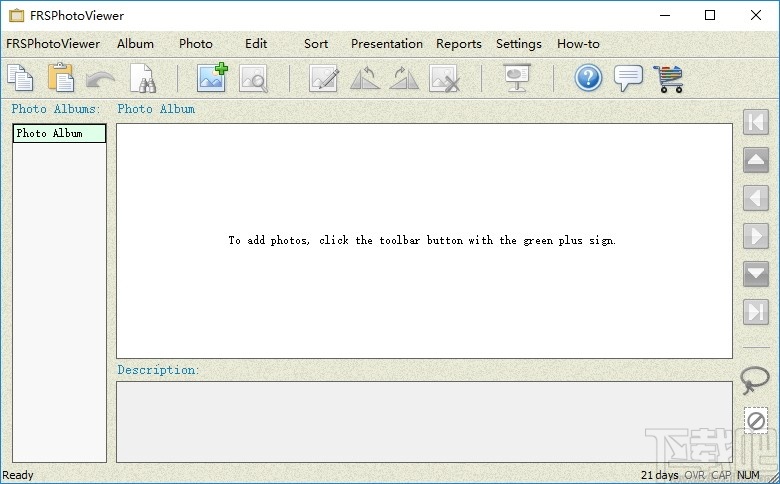Viewport: 780px width, 484px height.
Task: Jump to the last photo button
Action: coord(756,312)
